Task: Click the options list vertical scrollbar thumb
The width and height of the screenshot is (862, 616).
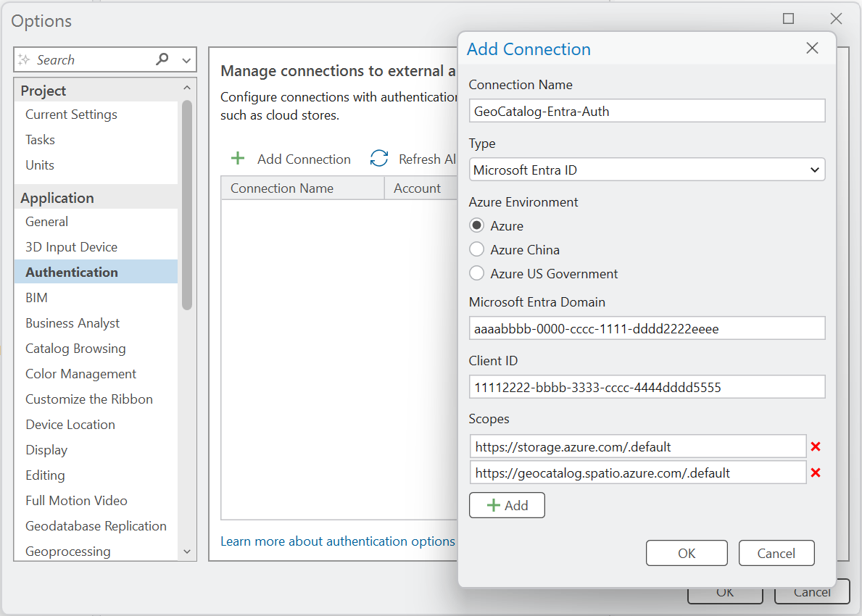Action: coord(187,205)
